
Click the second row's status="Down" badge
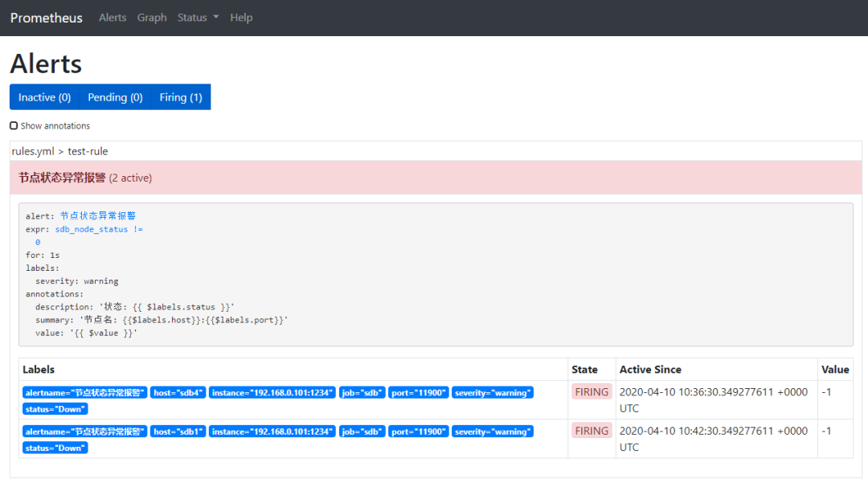tap(55, 448)
